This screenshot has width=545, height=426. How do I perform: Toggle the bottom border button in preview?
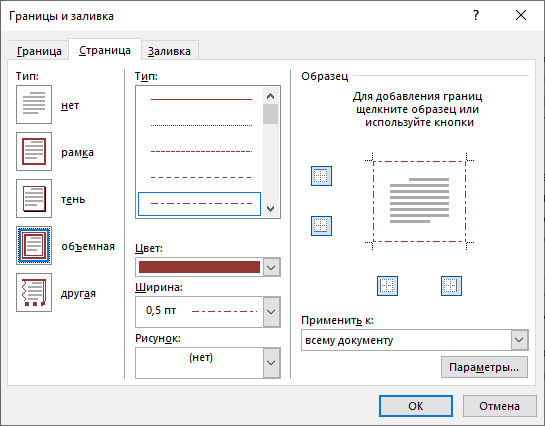(321, 226)
